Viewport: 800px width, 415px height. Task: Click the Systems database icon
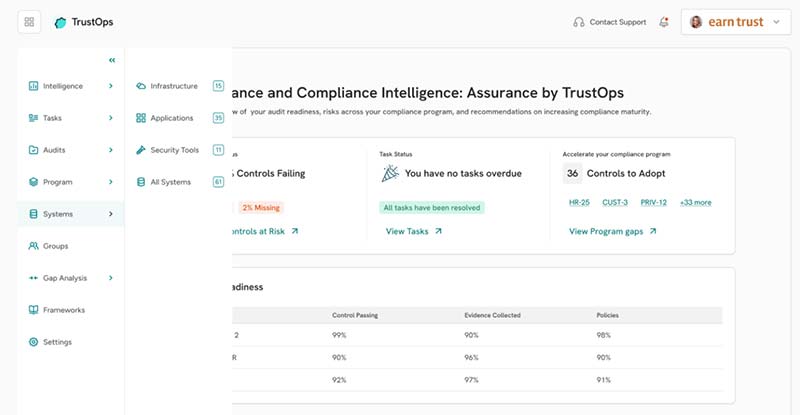tap(33, 214)
